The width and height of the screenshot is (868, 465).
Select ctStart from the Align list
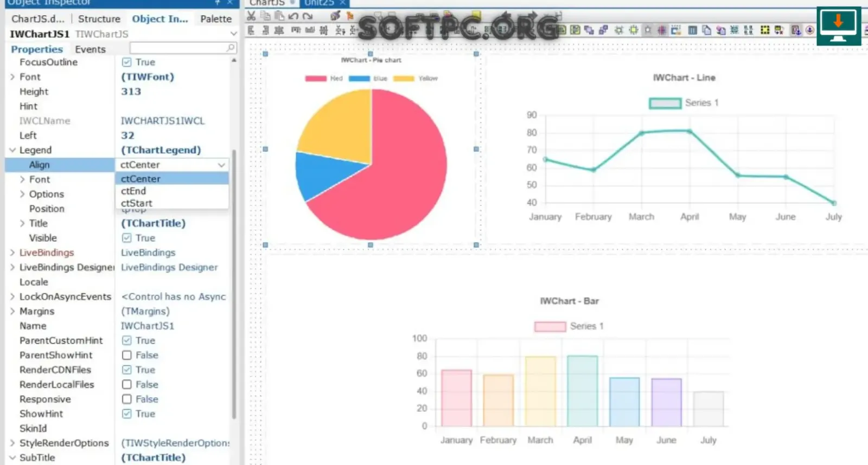(172, 203)
